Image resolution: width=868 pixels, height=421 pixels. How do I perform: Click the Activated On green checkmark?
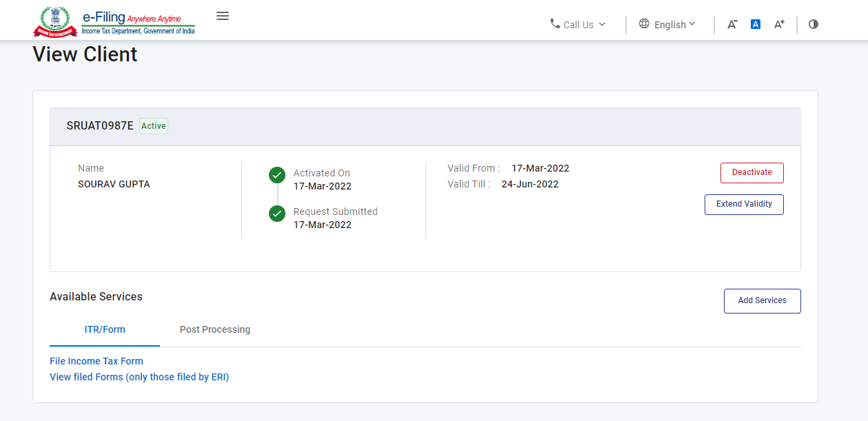[276, 175]
